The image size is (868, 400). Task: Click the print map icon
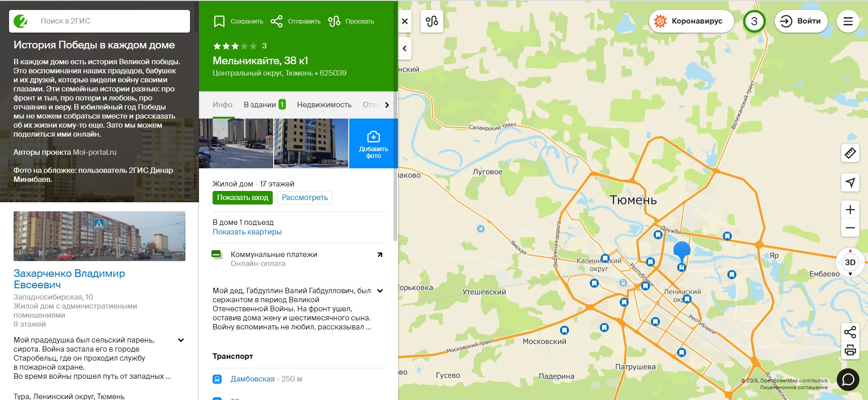coord(850,350)
